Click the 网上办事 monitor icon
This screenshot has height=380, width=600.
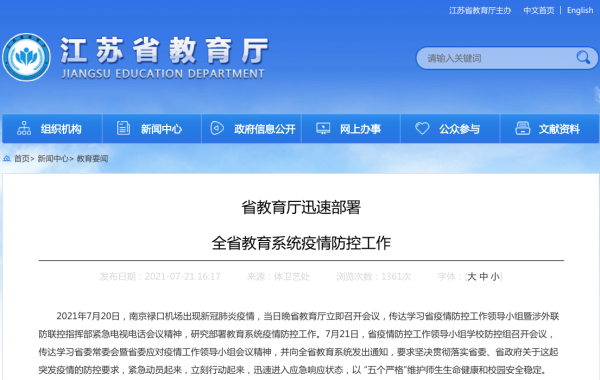coord(323,128)
